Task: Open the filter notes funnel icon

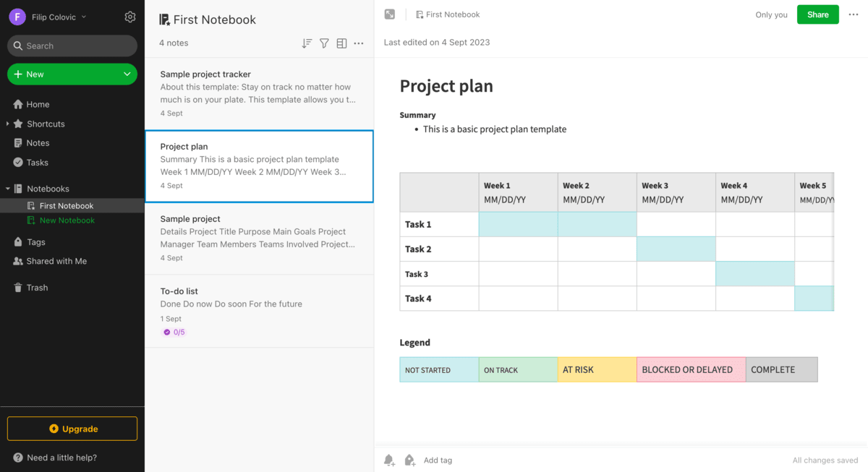Action: (324, 43)
